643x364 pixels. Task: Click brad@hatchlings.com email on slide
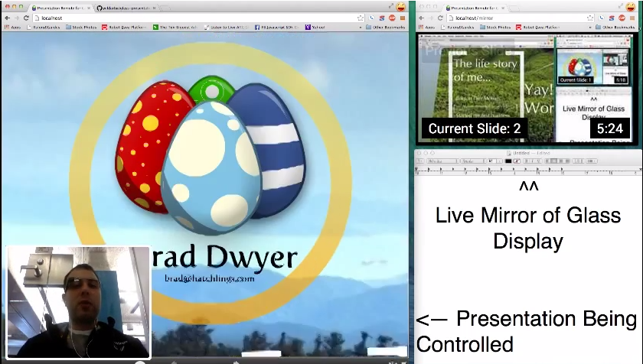point(210,278)
